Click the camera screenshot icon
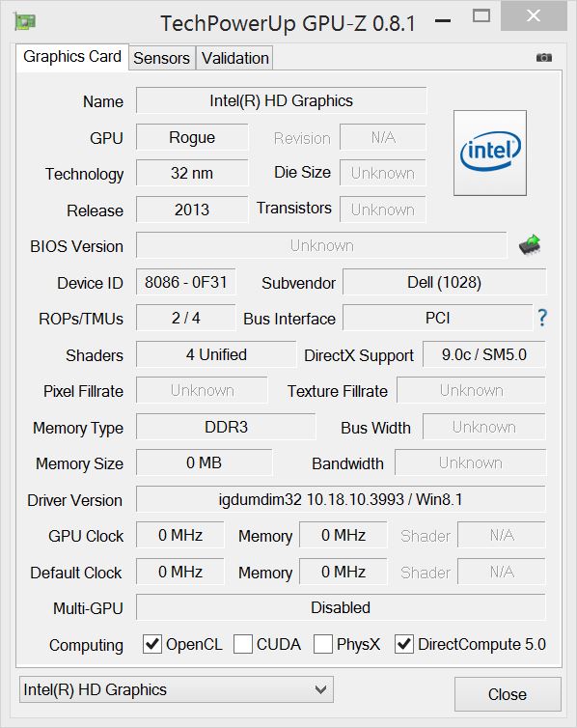Image resolution: width=577 pixels, height=728 pixels. point(543,58)
